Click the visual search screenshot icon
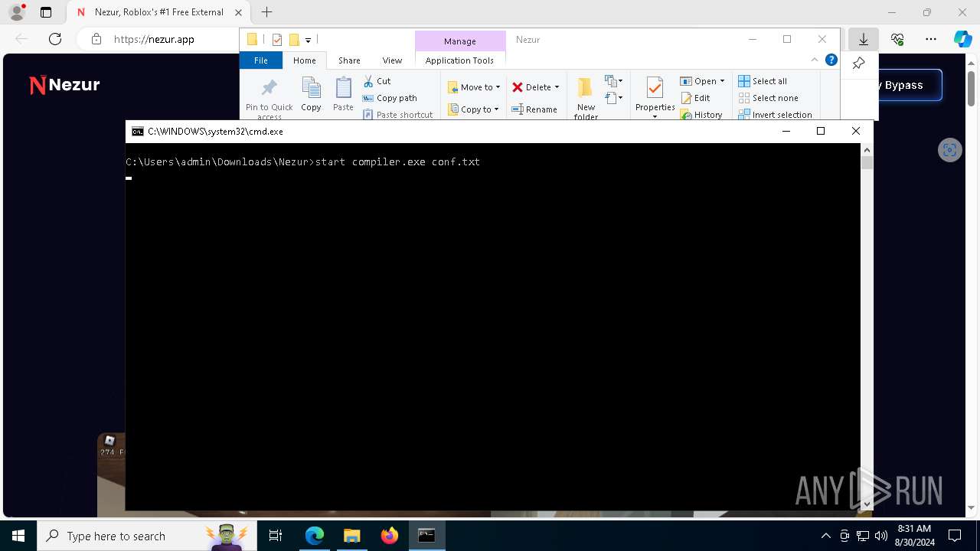 (x=950, y=150)
